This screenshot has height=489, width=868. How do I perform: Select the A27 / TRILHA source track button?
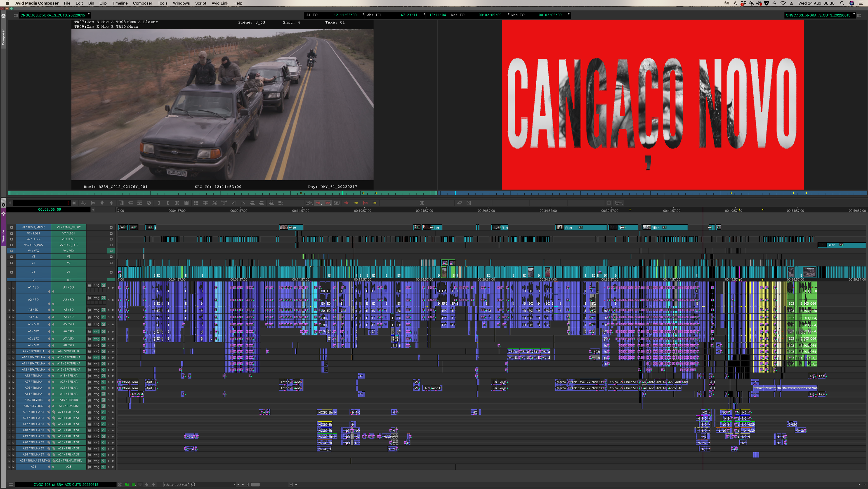(x=33, y=382)
